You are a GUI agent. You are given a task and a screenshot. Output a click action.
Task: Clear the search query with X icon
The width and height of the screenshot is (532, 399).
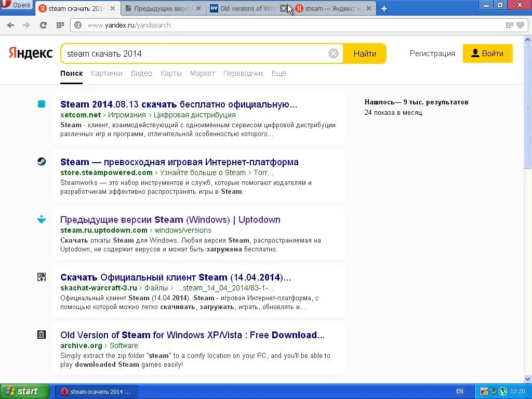tap(334, 54)
